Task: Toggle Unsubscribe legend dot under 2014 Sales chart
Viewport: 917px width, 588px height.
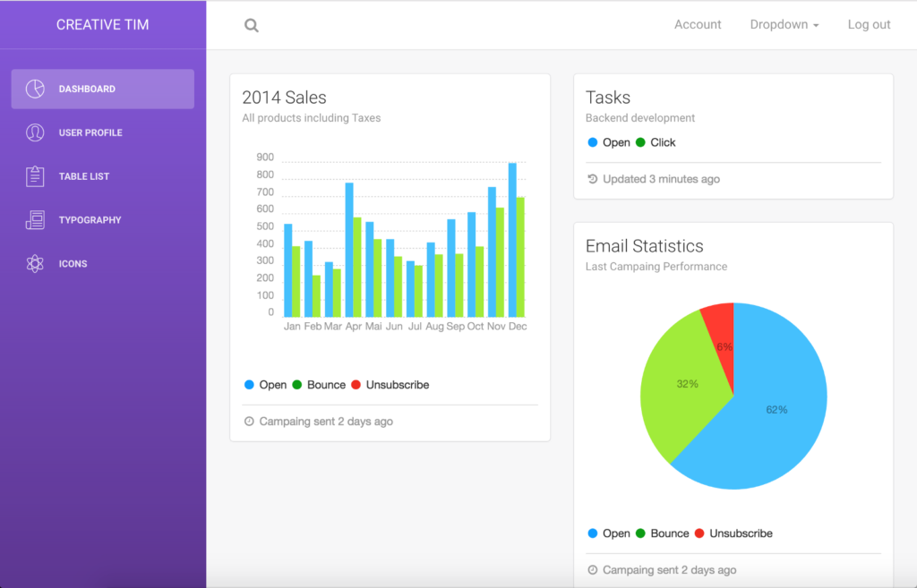Action: pyautogui.click(x=356, y=385)
